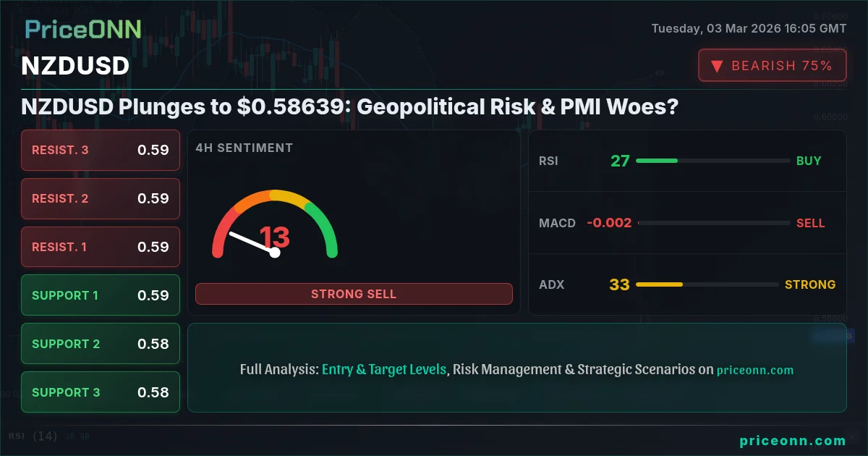
Task: Select the RESIST. 2 level box
Action: [101, 198]
